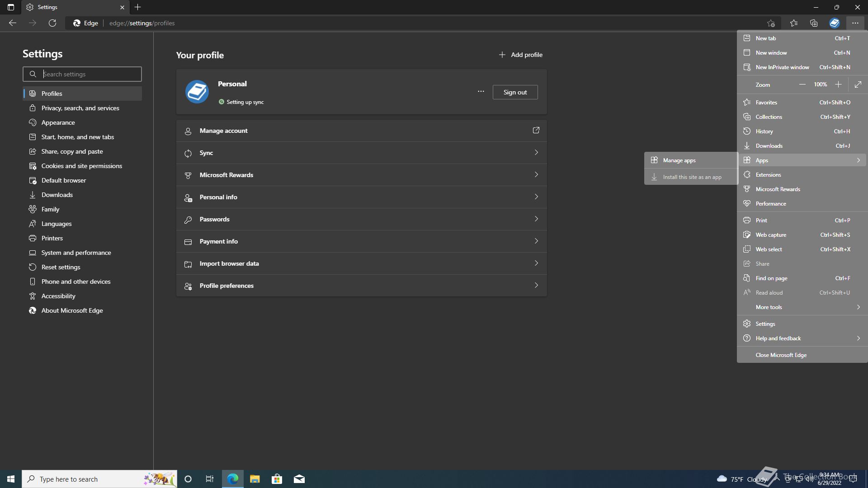Expand the Payment info row
The image size is (868, 488).
pyautogui.click(x=362, y=241)
